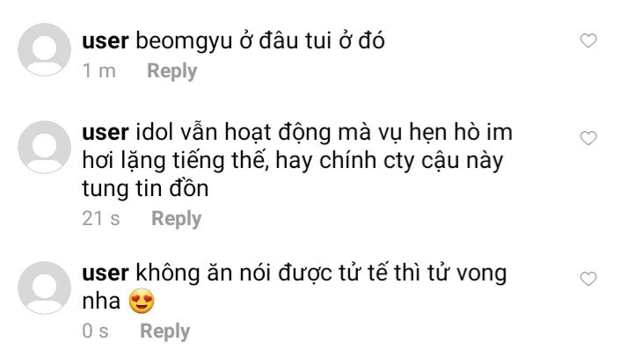Viewport: 628px width, 364px height.
Task: Reply to the beomgyu comment
Action: click(172, 72)
